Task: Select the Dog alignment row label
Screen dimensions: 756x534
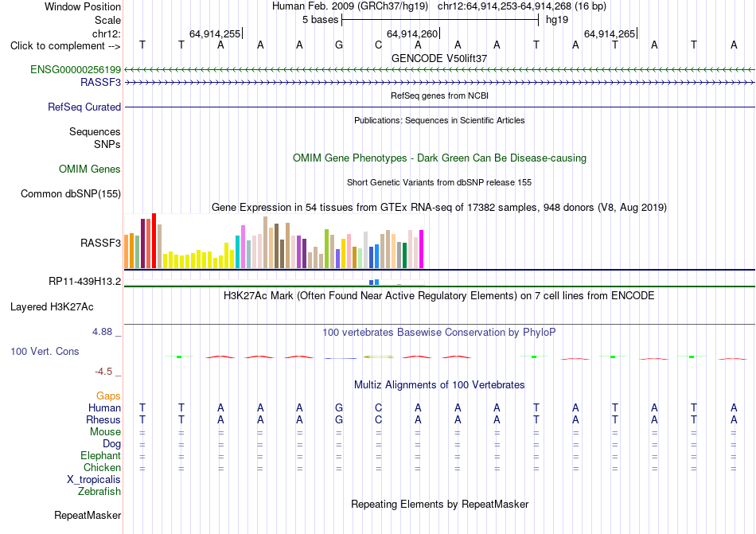Action: coord(111,443)
